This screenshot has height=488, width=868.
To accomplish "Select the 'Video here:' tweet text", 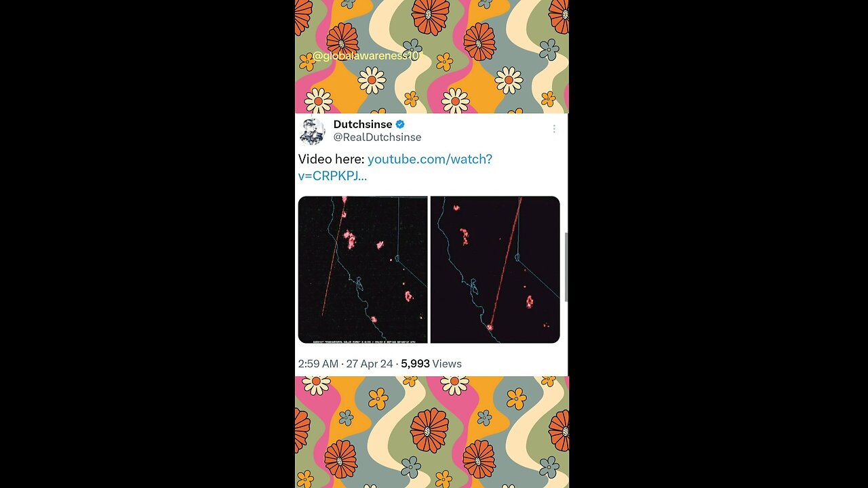I will 332,159.
